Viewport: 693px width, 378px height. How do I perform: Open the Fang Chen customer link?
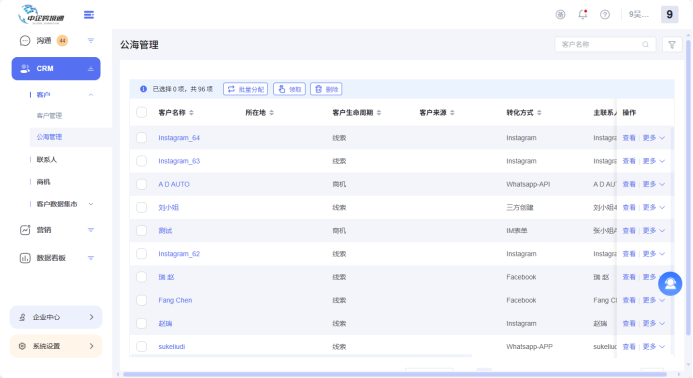(175, 300)
